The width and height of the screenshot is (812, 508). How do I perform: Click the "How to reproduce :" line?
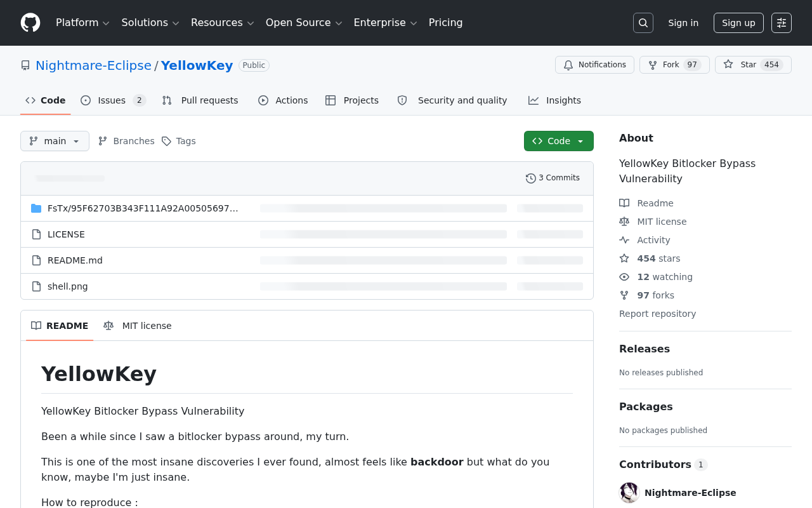click(x=89, y=502)
